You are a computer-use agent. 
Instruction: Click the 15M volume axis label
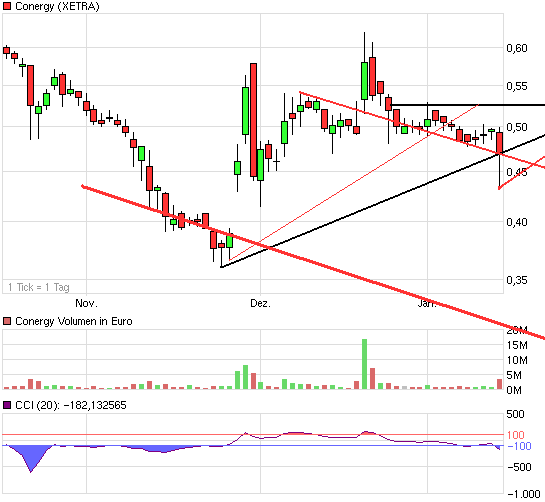pyautogui.click(x=517, y=345)
